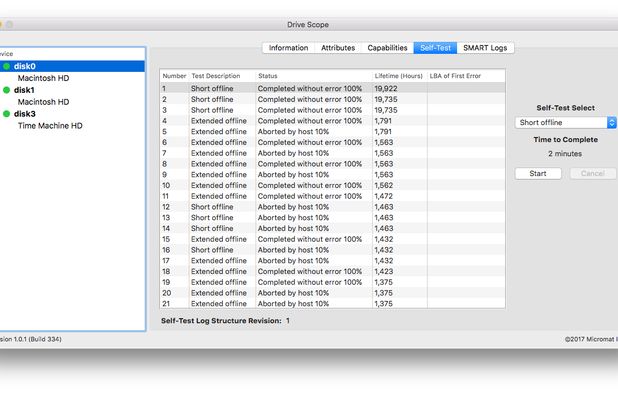The width and height of the screenshot is (618, 394).
Task: Click the green status dot for disk0
Action: (6, 66)
